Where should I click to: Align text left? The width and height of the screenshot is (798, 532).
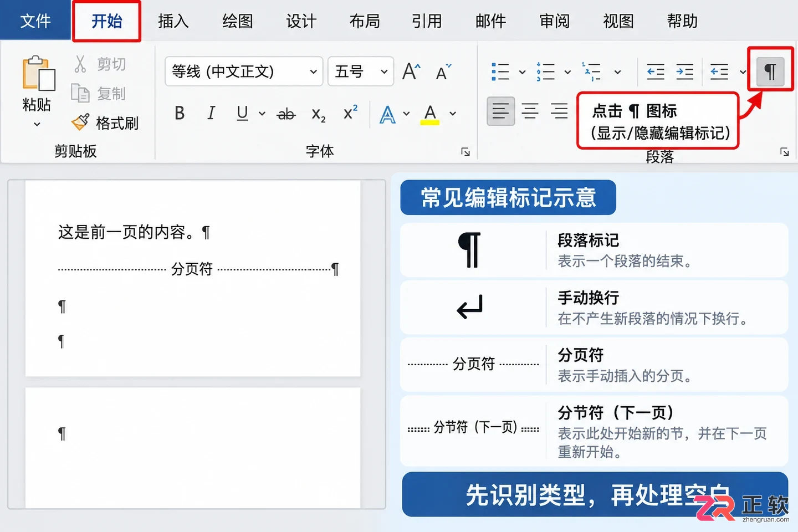pyautogui.click(x=500, y=111)
